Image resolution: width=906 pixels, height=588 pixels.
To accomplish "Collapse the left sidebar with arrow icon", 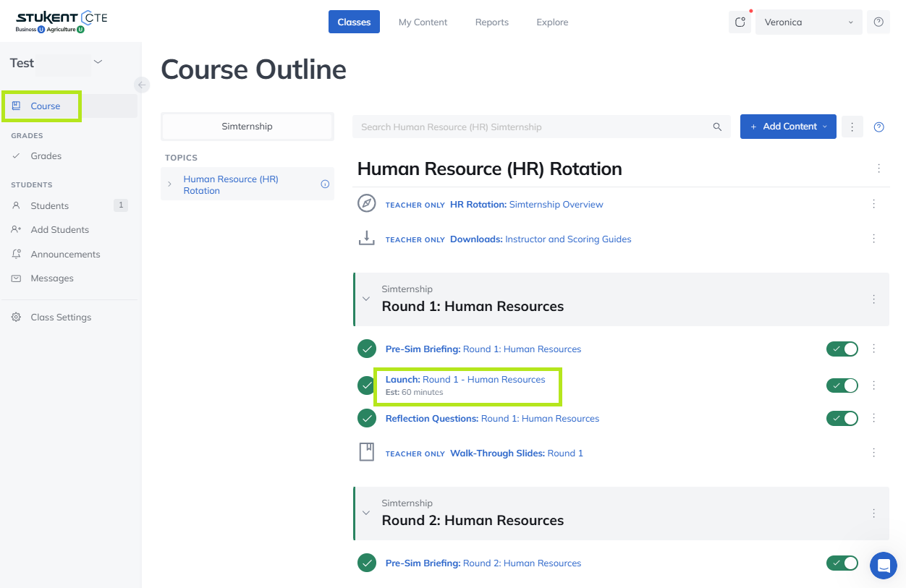I will click(142, 85).
